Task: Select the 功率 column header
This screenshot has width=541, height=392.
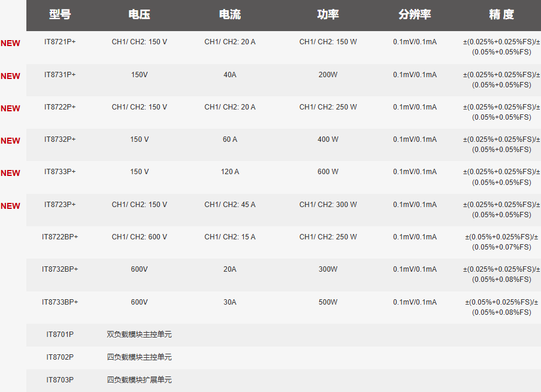Action: point(328,14)
